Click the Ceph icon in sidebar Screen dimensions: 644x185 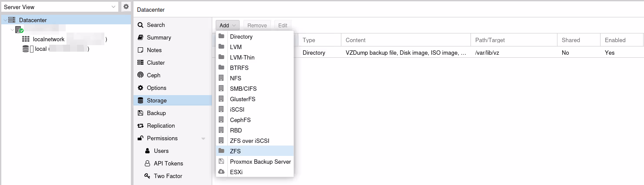tap(140, 76)
